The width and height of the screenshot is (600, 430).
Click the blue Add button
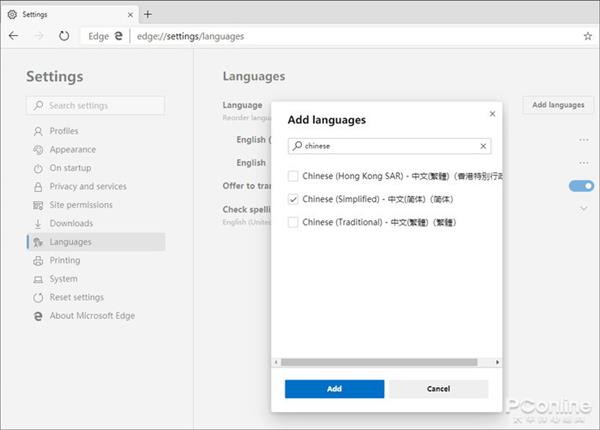click(334, 389)
